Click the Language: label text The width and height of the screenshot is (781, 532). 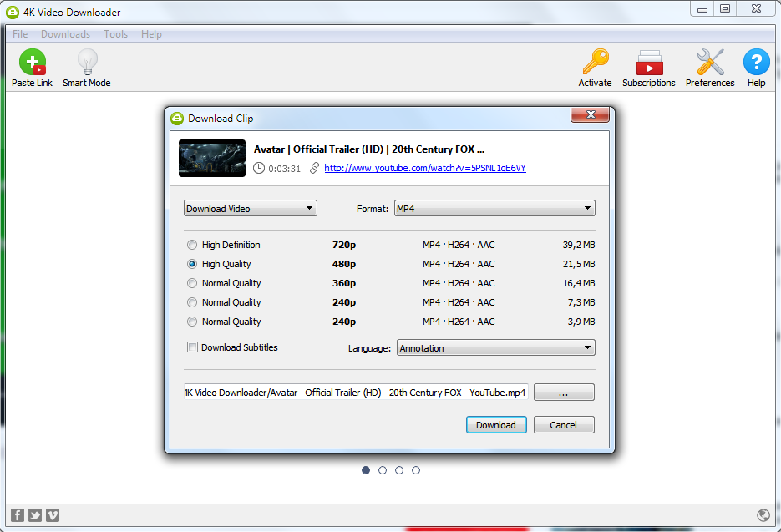[369, 348]
